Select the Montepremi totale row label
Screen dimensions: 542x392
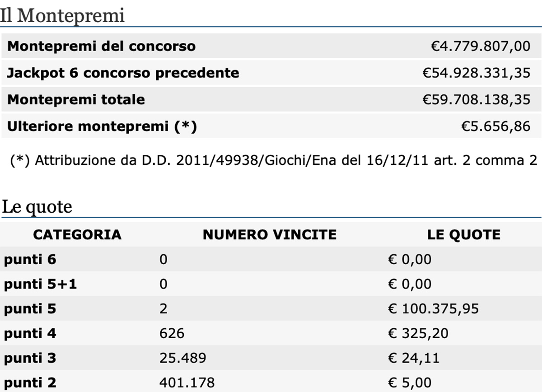tap(76, 99)
